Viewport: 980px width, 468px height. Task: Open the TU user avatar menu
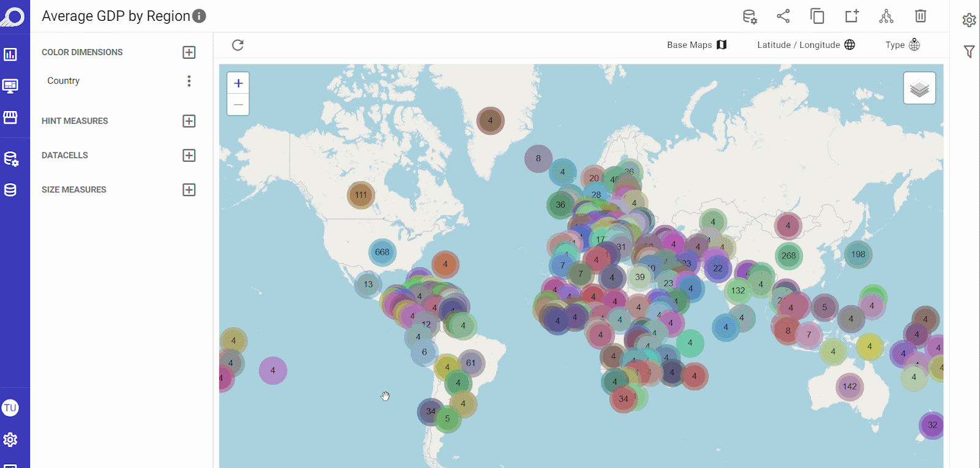(x=10, y=408)
